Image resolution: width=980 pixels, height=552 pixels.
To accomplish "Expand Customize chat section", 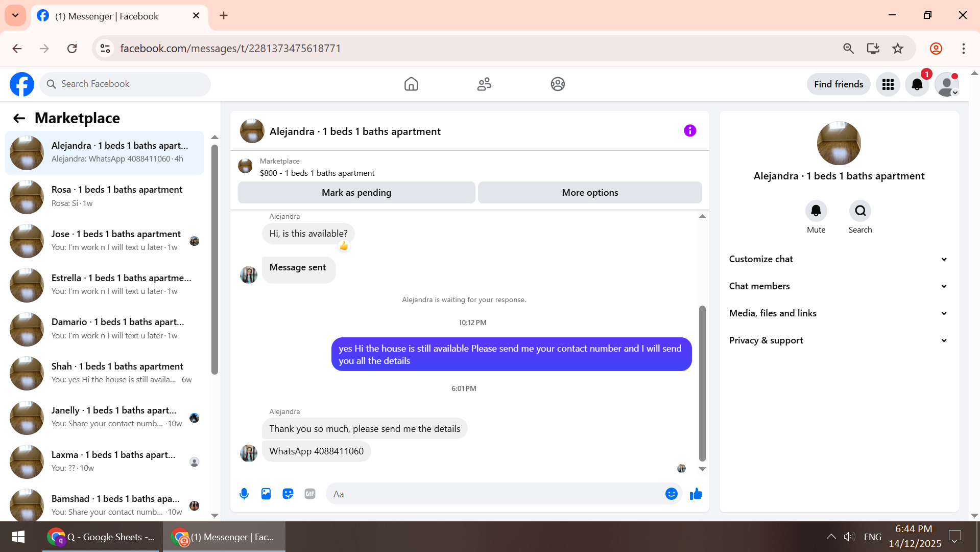I will coord(839,259).
